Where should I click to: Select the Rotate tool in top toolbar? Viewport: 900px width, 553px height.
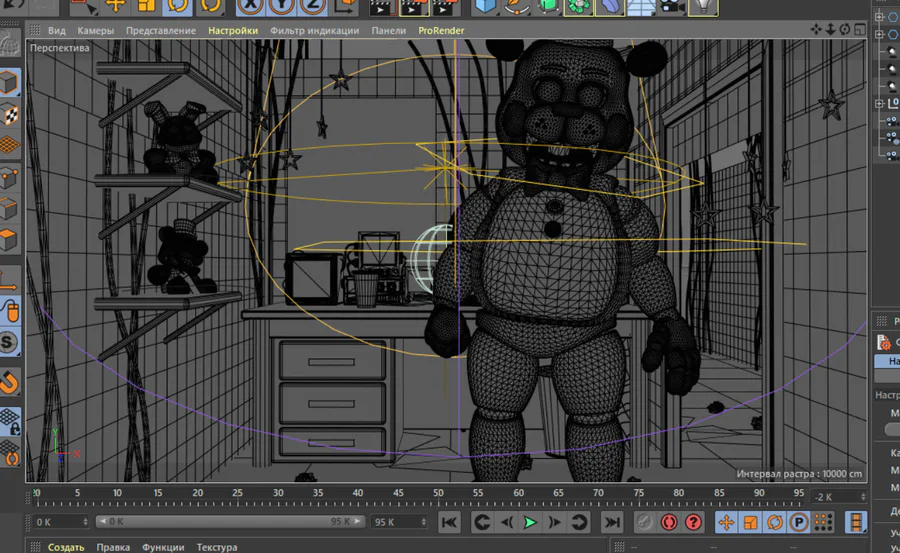(177, 6)
